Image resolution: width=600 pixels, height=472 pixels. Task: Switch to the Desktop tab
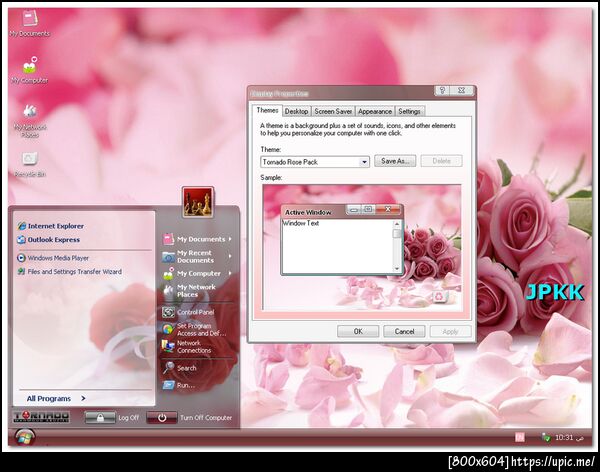tap(297, 111)
